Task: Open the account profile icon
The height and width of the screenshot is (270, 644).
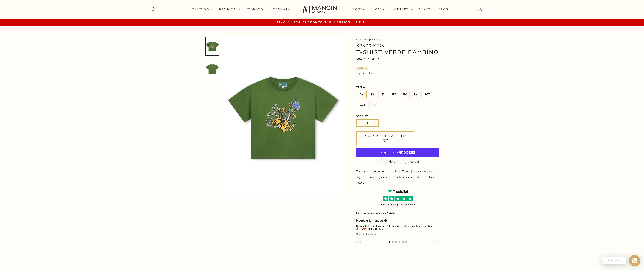Action: click(x=480, y=9)
